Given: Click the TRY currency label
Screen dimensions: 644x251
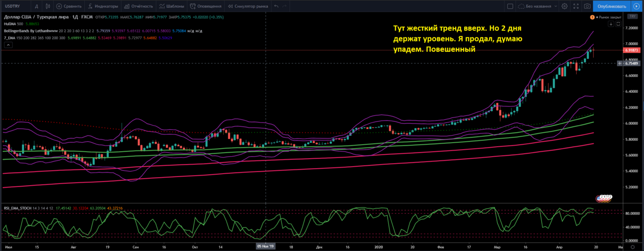Looking at the screenshot, I should point(633,16).
